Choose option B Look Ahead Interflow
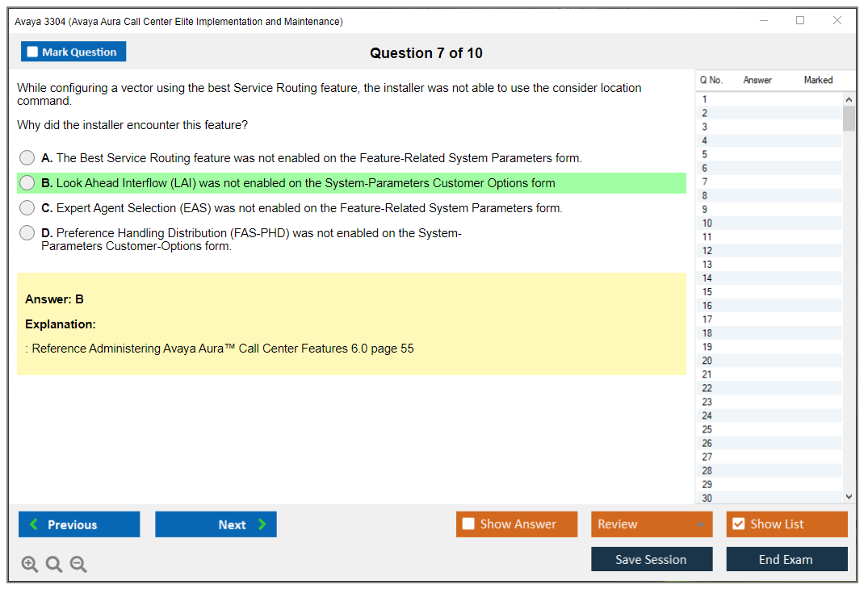The height and width of the screenshot is (593, 868). 27,183
